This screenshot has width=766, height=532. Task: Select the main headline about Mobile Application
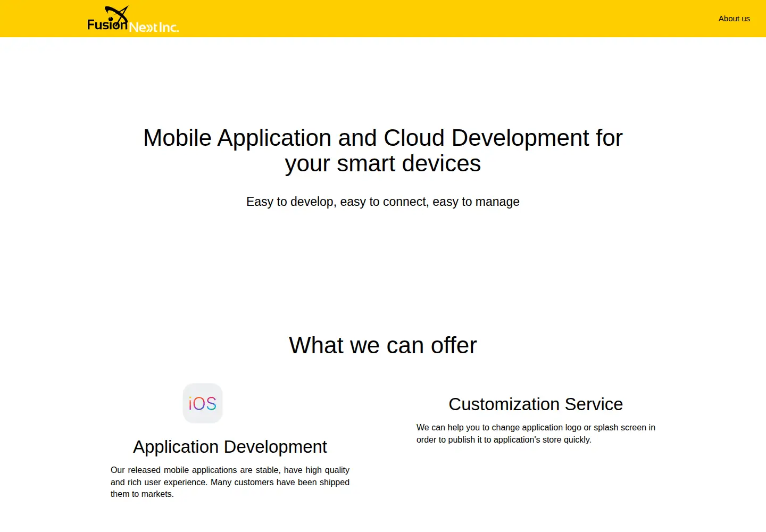tap(383, 151)
